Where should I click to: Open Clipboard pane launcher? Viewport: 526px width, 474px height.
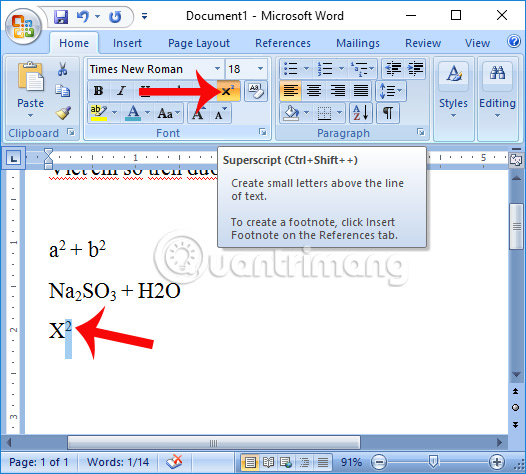(x=71, y=132)
